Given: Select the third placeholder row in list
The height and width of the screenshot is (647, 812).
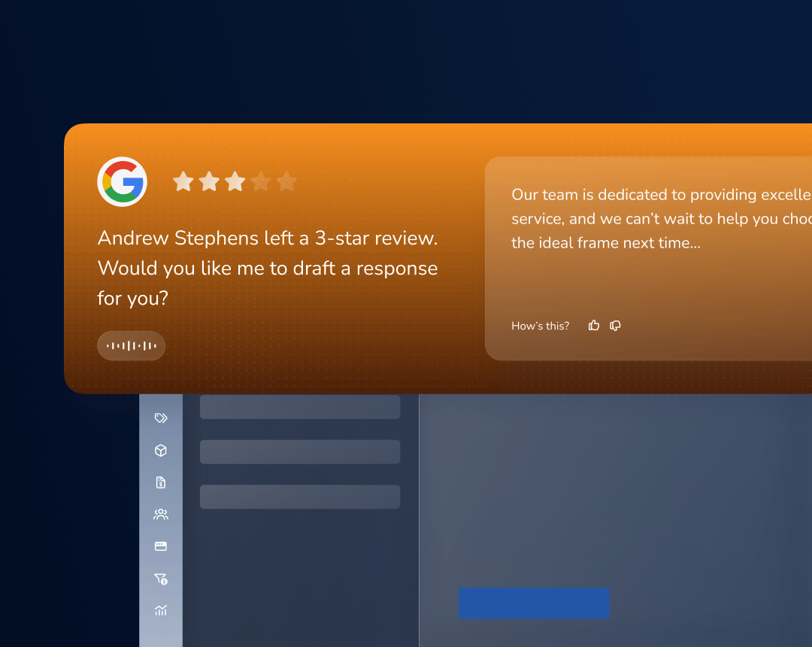Looking at the screenshot, I should (x=300, y=497).
